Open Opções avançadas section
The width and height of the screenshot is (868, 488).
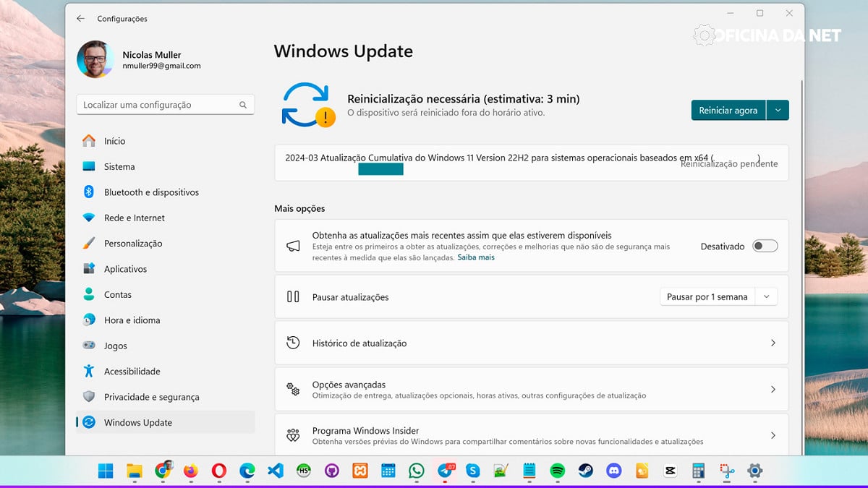pyautogui.click(x=531, y=390)
